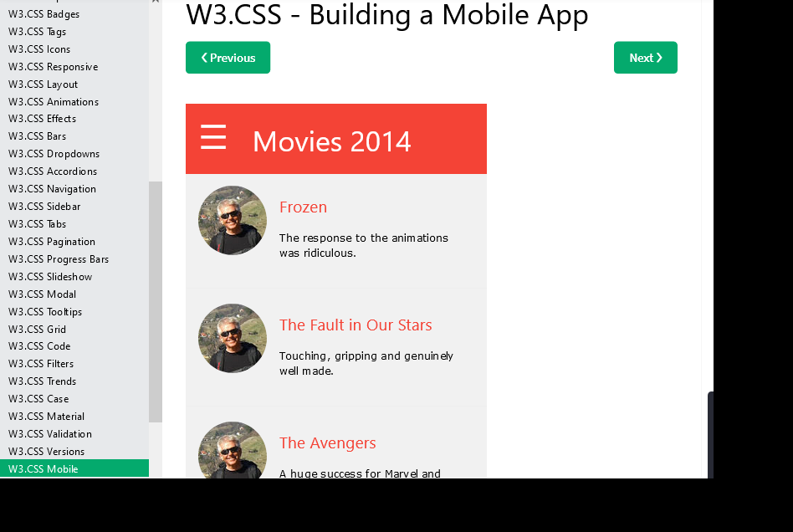
Task: Open W3.CSS Code in sidebar
Action: point(74,346)
